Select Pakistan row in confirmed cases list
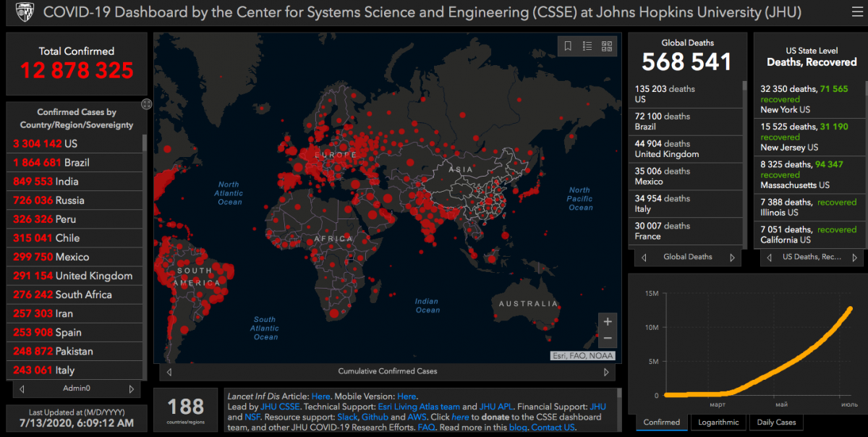 point(75,351)
